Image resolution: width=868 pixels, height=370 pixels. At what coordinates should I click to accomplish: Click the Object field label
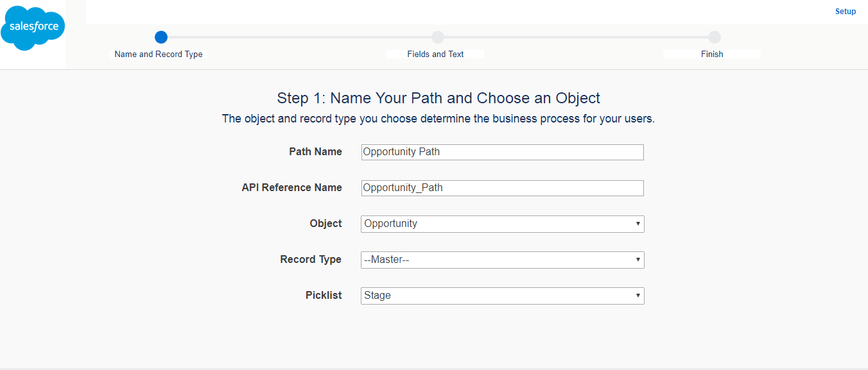[325, 224]
